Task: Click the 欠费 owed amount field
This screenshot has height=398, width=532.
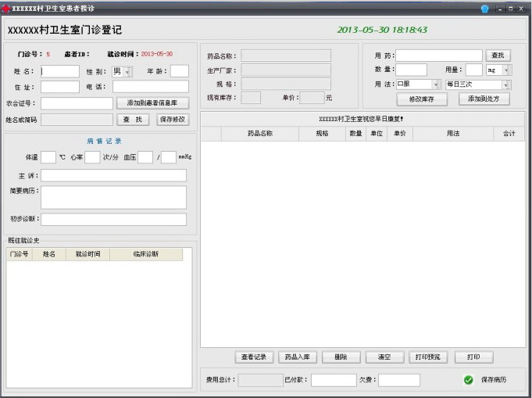Action: point(399,380)
